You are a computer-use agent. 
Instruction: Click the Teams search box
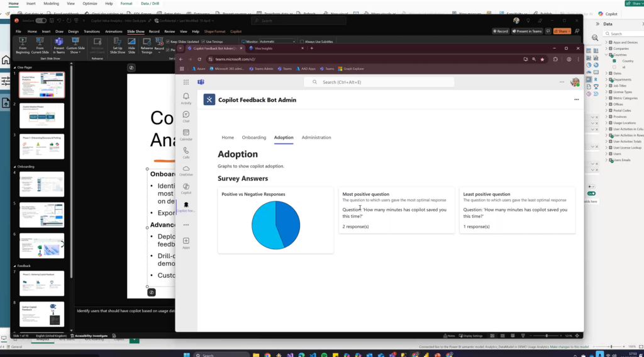click(379, 82)
